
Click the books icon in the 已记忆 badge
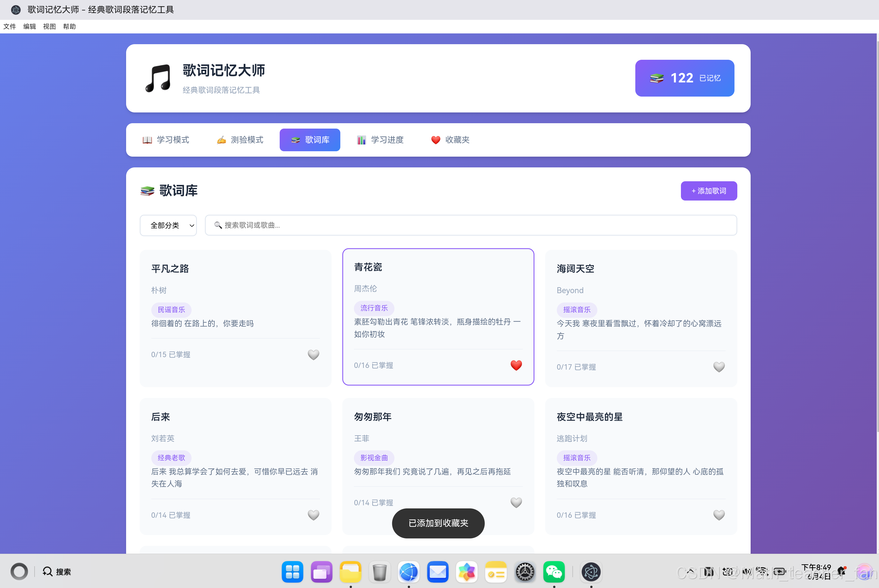coord(657,78)
